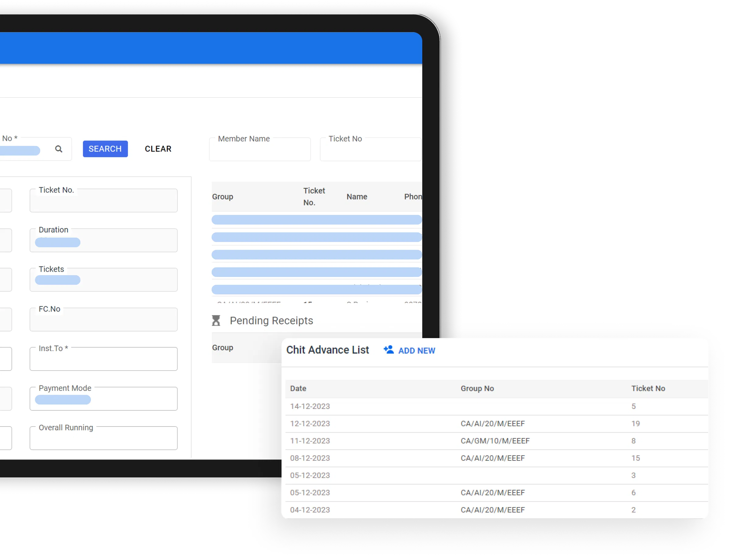Click the FC.No field
730x560 pixels.
(103, 319)
